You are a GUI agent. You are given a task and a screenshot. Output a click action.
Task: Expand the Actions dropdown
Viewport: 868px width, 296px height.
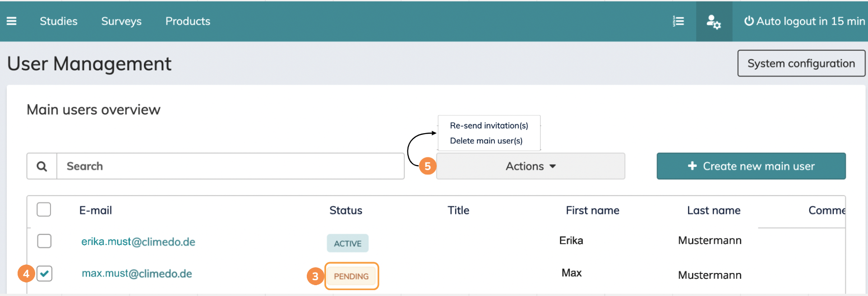(531, 166)
